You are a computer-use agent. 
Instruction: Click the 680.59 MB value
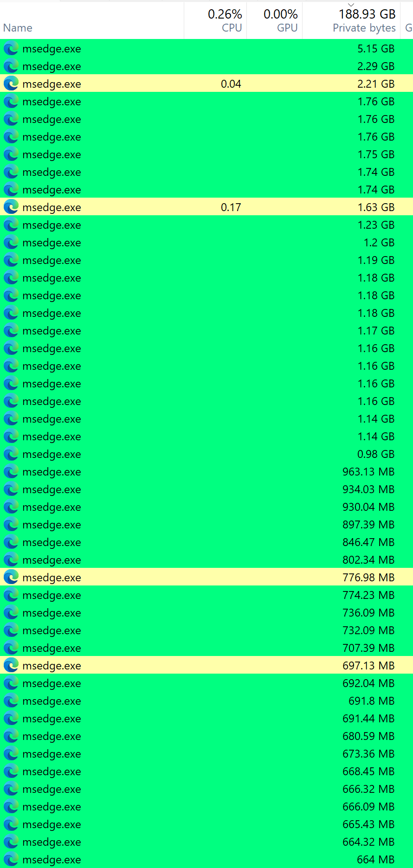coord(368,736)
